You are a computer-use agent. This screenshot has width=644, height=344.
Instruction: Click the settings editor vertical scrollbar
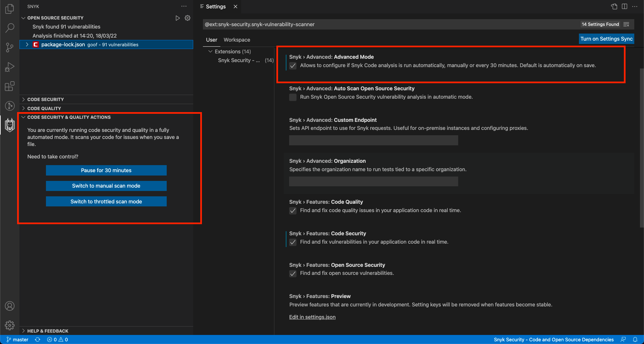(x=642, y=148)
